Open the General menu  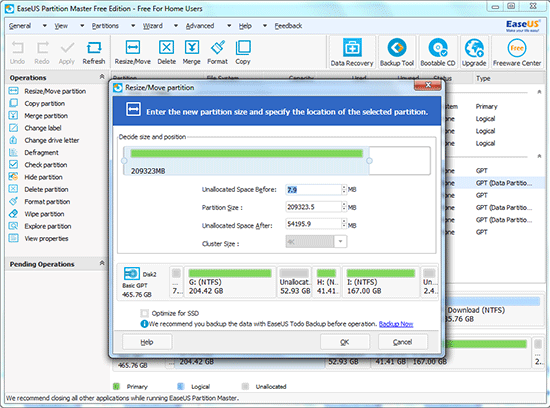(20, 26)
